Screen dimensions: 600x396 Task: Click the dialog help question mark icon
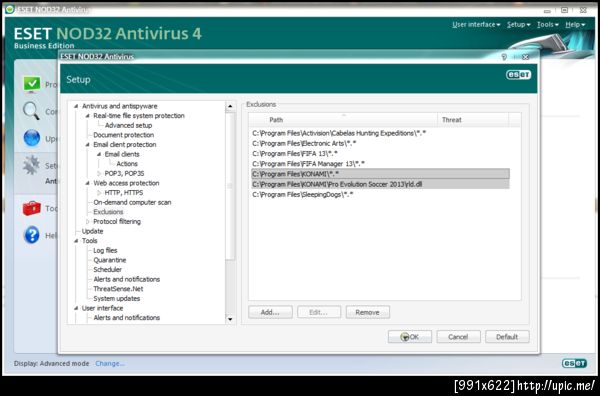coord(504,57)
